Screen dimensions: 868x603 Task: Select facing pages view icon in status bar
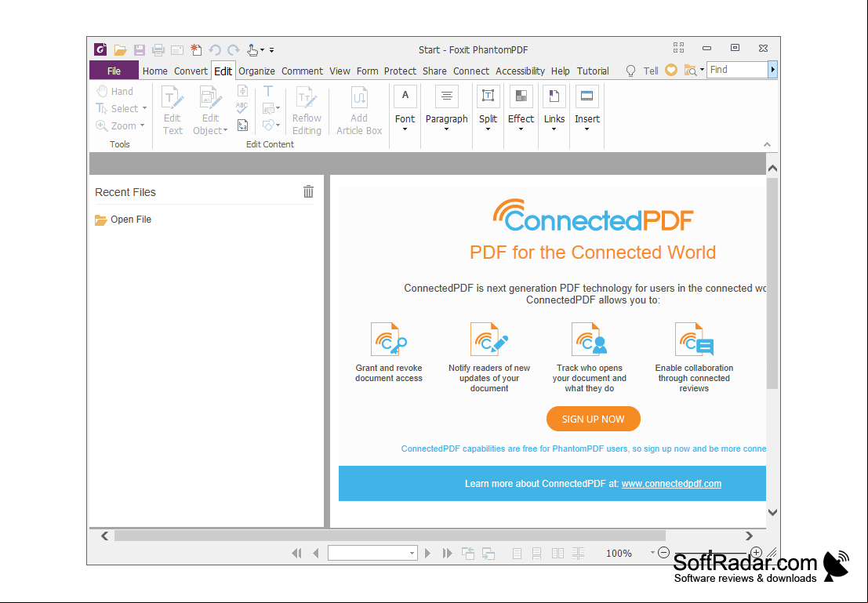point(558,553)
